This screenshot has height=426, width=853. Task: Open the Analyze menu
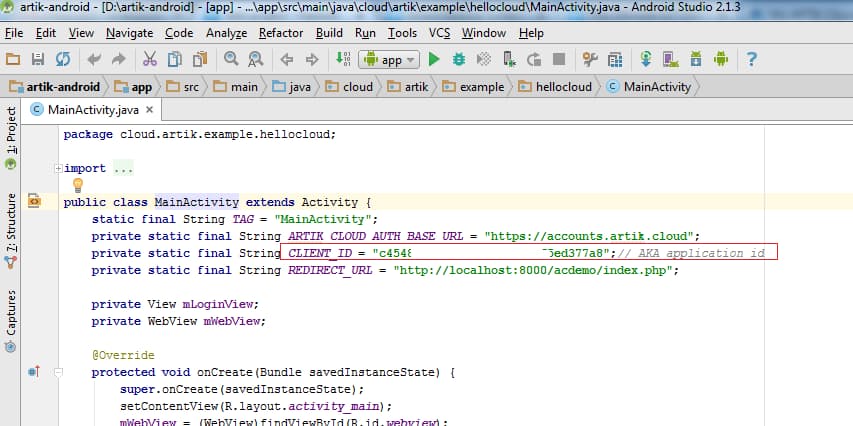point(226,33)
